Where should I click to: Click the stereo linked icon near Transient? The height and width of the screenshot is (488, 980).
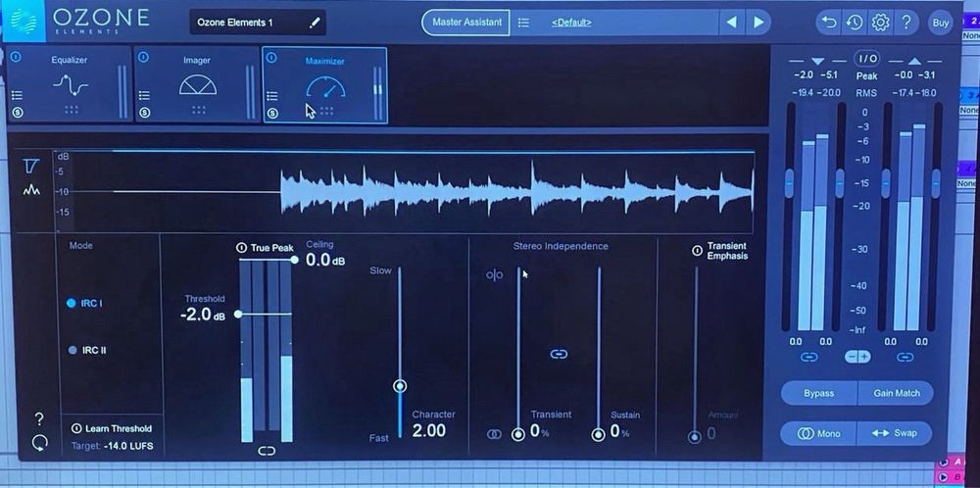494,434
